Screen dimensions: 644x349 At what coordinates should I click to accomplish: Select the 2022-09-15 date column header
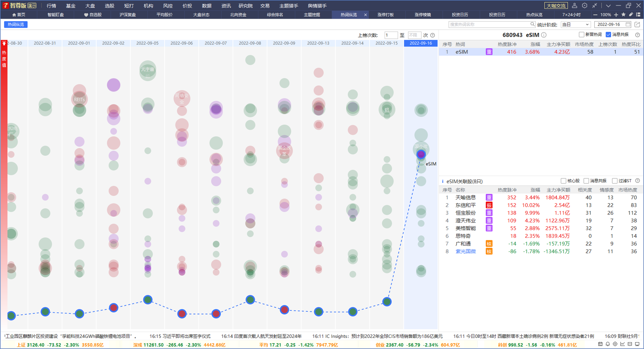387,43
